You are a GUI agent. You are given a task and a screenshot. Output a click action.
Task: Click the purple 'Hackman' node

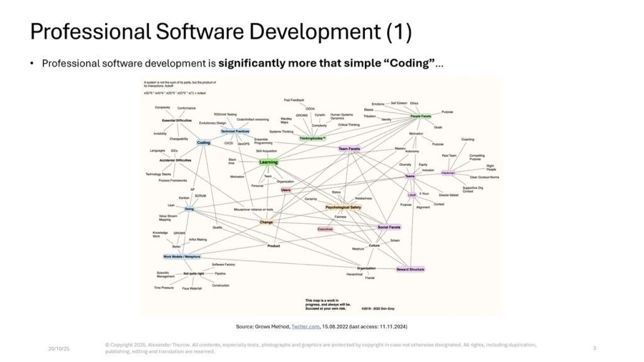click(x=448, y=173)
